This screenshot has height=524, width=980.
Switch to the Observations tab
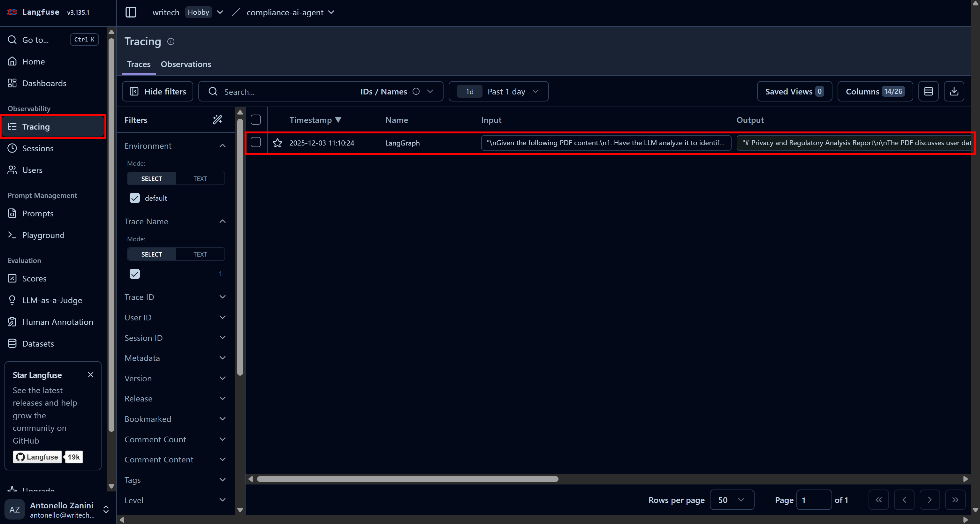pos(186,64)
